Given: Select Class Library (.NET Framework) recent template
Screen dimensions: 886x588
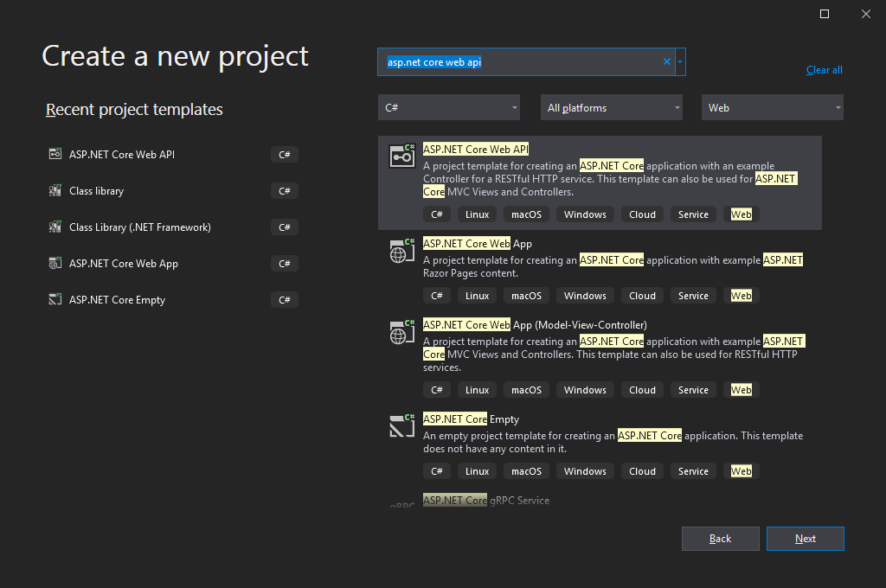Looking at the screenshot, I should coord(173,227).
